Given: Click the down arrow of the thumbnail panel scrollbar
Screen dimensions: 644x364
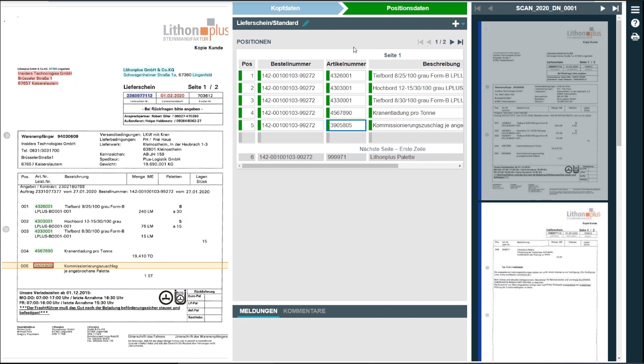Looking at the screenshot, I should (x=619, y=358).
